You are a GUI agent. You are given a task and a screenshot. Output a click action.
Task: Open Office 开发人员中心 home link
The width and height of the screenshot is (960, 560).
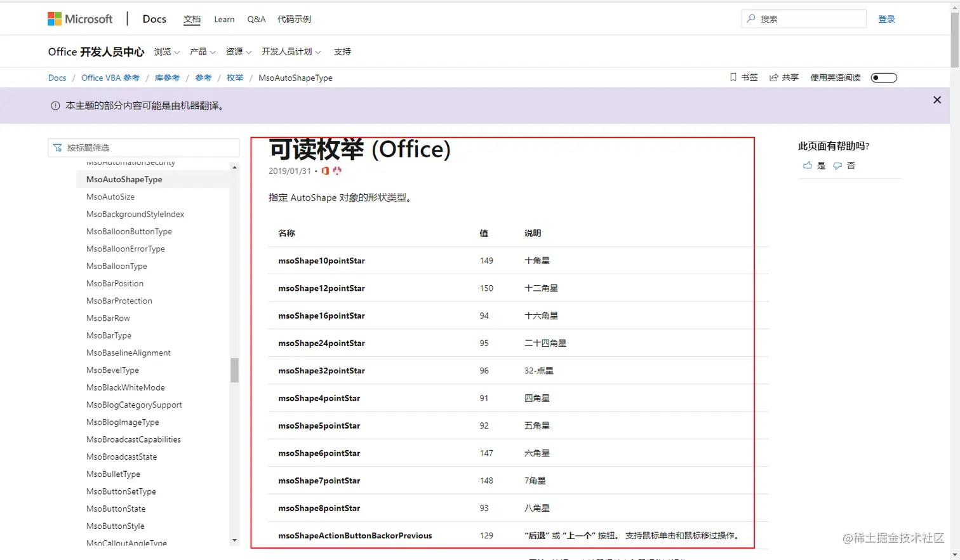[96, 51]
